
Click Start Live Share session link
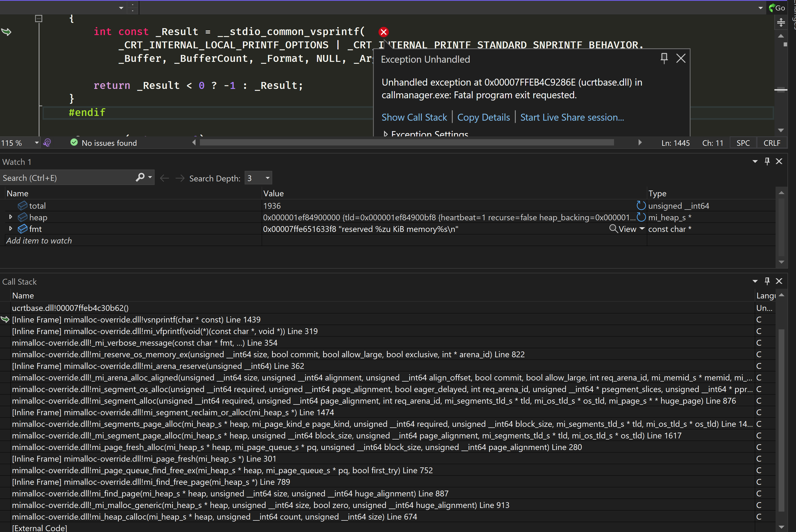pyautogui.click(x=572, y=117)
